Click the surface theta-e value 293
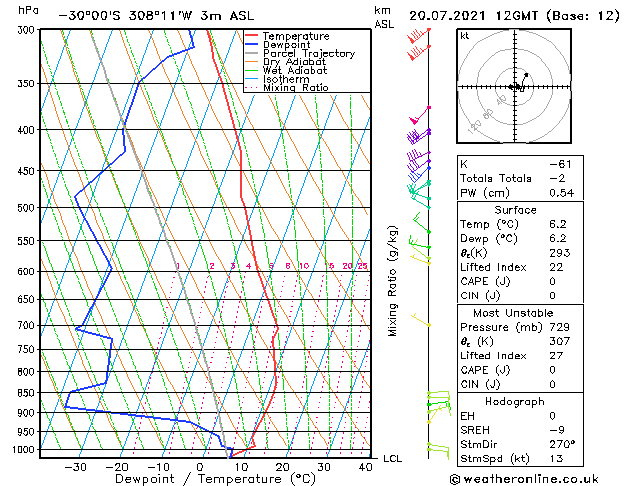 [560, 253]
